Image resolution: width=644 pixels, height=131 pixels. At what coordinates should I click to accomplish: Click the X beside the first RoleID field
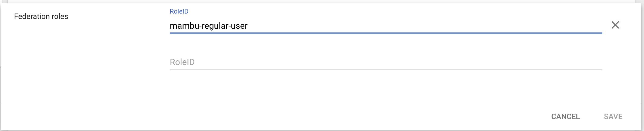pyautogui.click(x=615, y=25)
